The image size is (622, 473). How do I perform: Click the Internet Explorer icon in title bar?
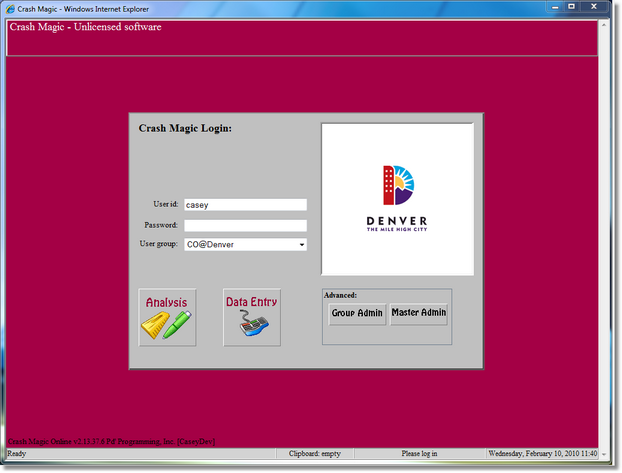point(10,8)
